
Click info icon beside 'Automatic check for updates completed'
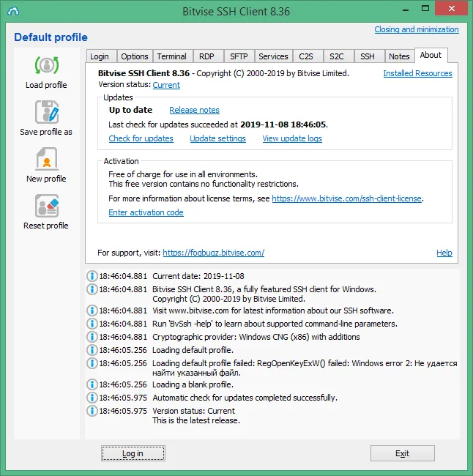(x=92, y=398)
